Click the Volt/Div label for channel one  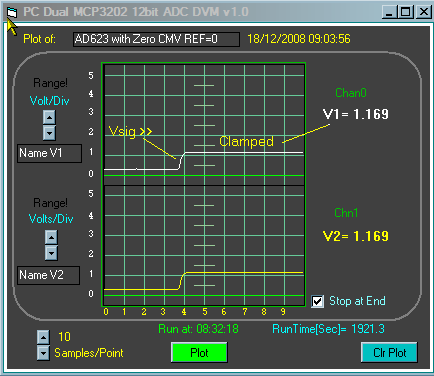tap(49, 101)
